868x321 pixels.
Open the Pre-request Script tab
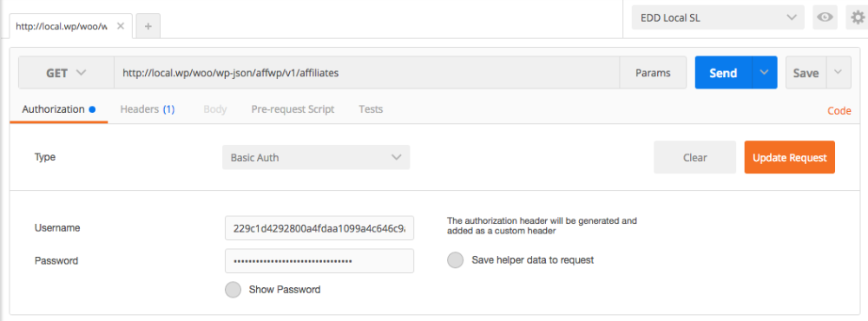(x=293, y=109)
